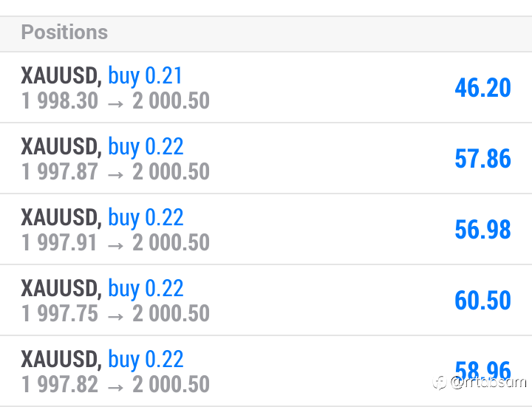The height and width of the screenshot is (407, 532).
Task: Click the buy 0.21 label
Action: coord(146,76)
